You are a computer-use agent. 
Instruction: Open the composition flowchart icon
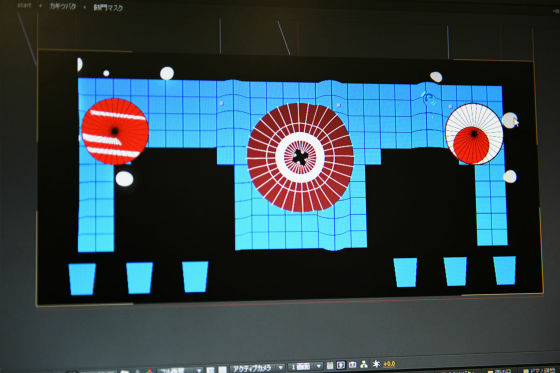coord(364,364)
